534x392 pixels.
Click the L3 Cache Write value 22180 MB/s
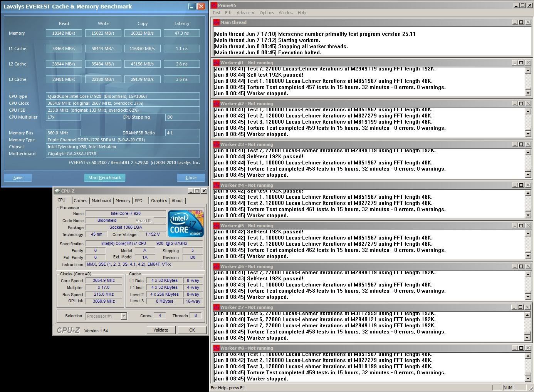pos(103,79)
